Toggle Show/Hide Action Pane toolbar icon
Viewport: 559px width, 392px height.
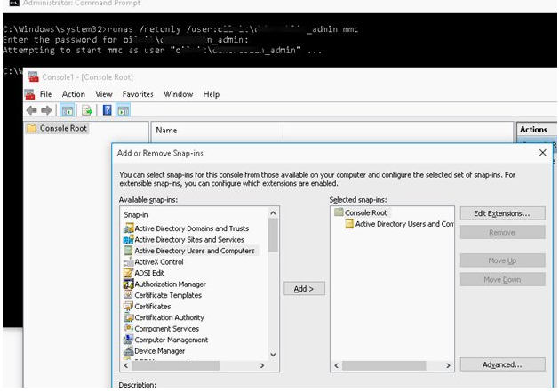123,110
